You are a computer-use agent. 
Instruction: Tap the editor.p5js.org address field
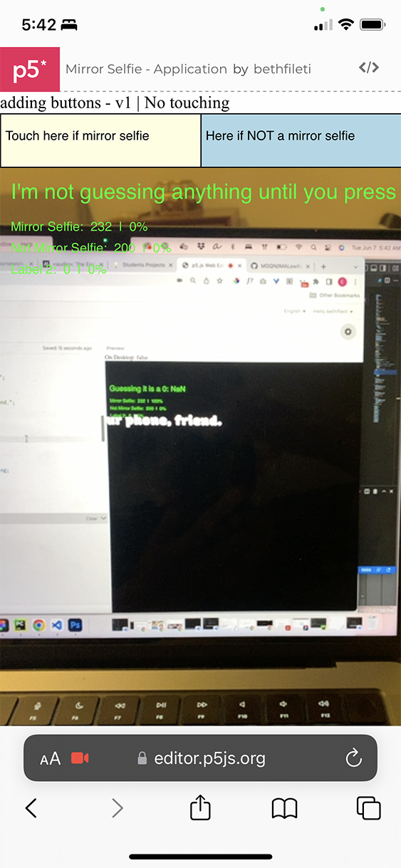coord(200,758)
